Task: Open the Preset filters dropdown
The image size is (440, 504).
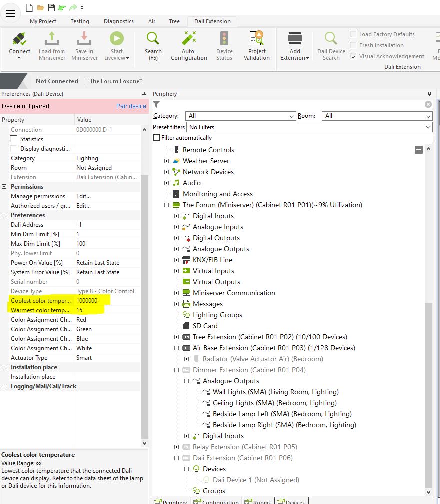Action: pyautogui.click(x=309, y=127)
